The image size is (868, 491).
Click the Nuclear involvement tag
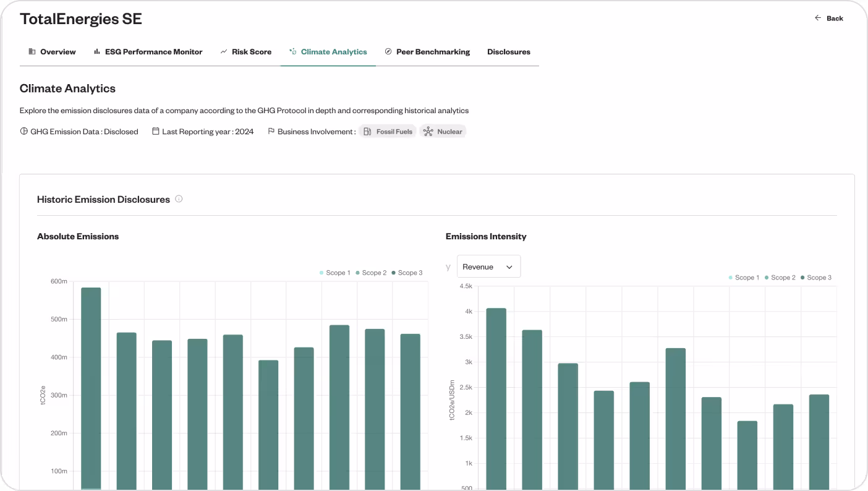[x=443, y=131]
